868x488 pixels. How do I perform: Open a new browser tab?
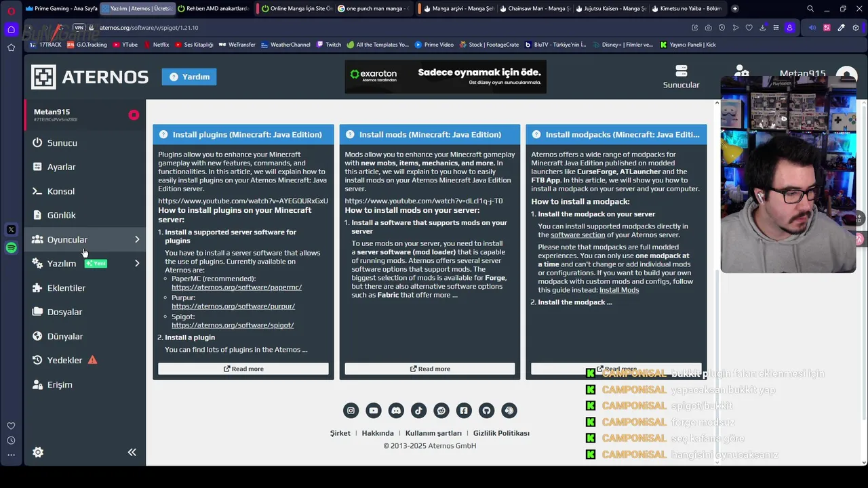pyautogui.click(x=735, y=9)
